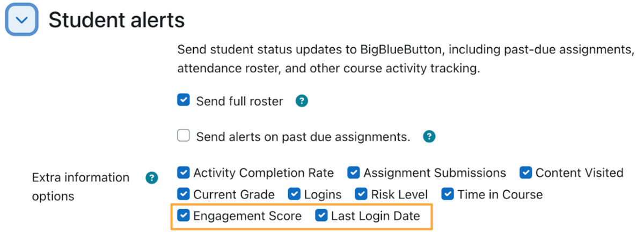Image resolution: width=644 pixels, height=235 pixels.
Task: Deselect the Risk Level option
Action: 362,194
